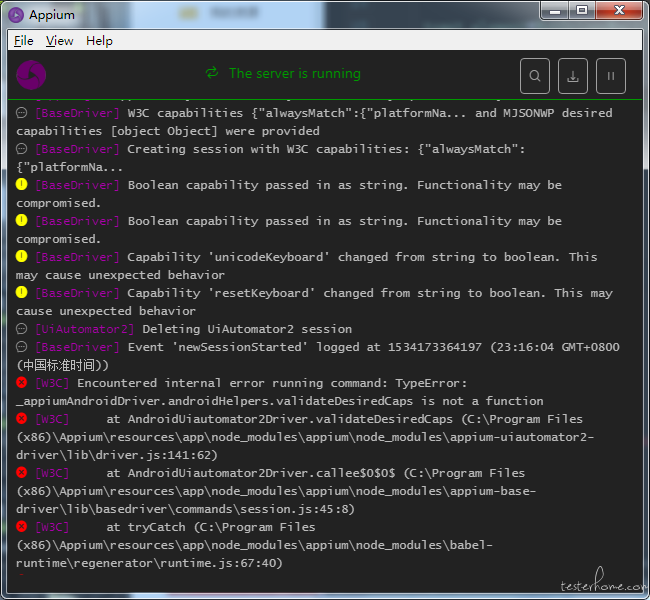Click error icon beside 'callee$0$0$' stack line
This screenshot has width=650, height=600.
click(22, 472)
